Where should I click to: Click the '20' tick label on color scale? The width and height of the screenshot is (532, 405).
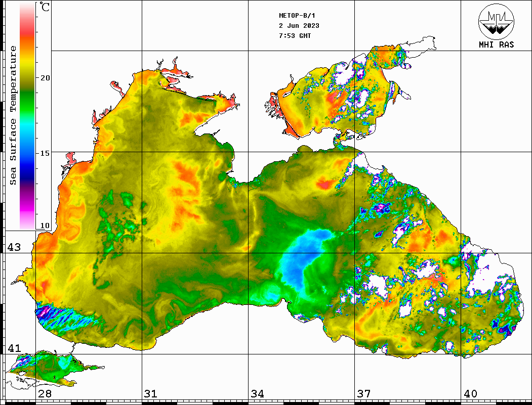45,78
